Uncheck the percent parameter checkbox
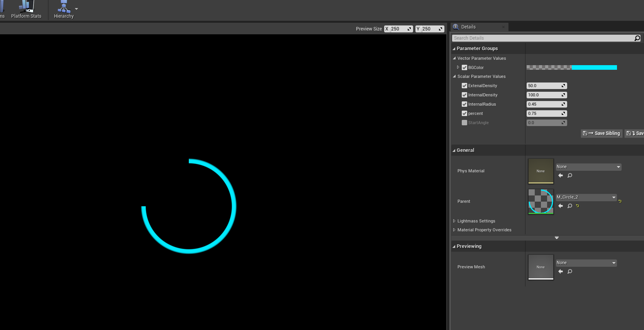The width and height of the screenshot is (644, 330). [x=464, y=113]
